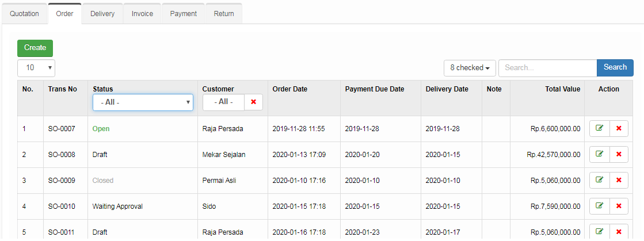The image size is (644, 241).
Task: Open the Customer filter selector
Action: (x=223, y=102)
